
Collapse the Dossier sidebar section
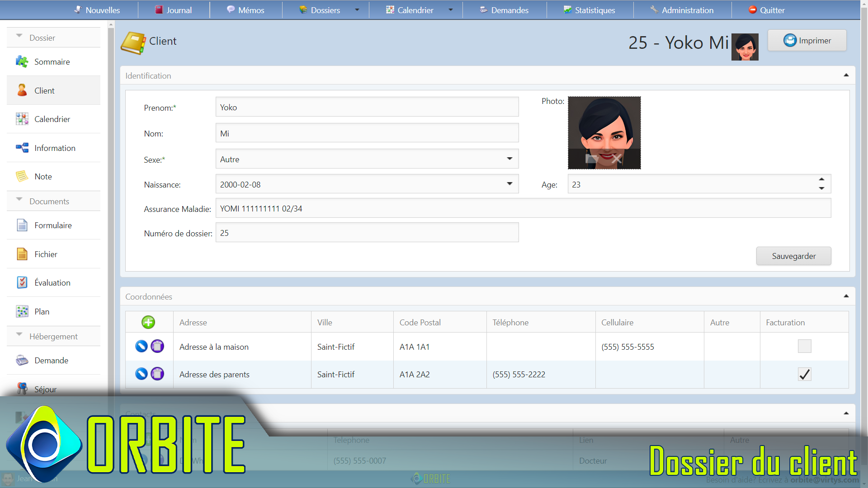click(19, 36)
